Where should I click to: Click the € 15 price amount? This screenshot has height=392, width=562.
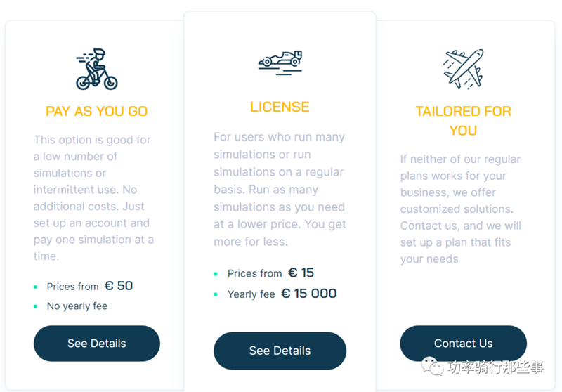coord(301,273)
